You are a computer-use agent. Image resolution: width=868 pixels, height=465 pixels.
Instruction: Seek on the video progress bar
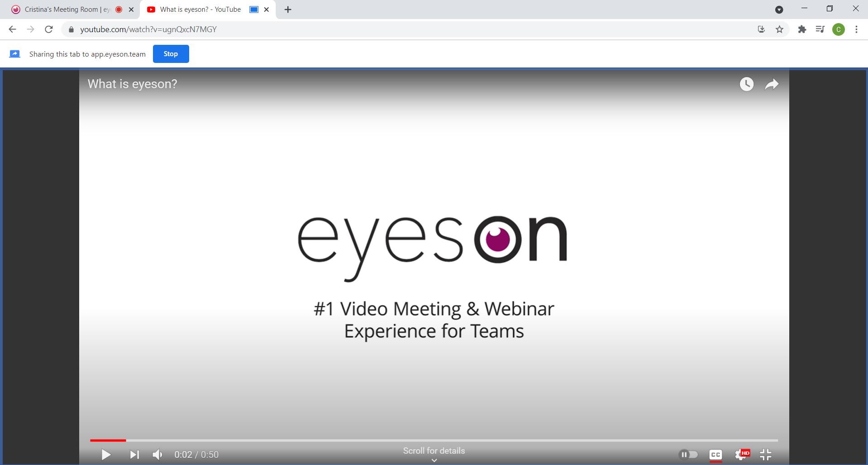click(x=434, y=440)
